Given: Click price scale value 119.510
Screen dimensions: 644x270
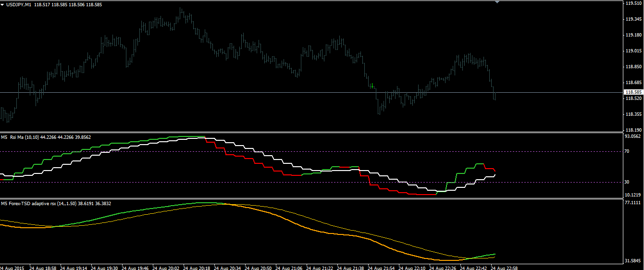Looking at the screenshot, I should 633,3.
